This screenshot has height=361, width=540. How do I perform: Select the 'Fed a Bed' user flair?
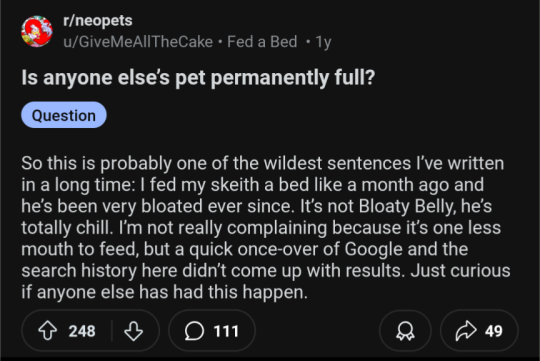click(262, 42)
